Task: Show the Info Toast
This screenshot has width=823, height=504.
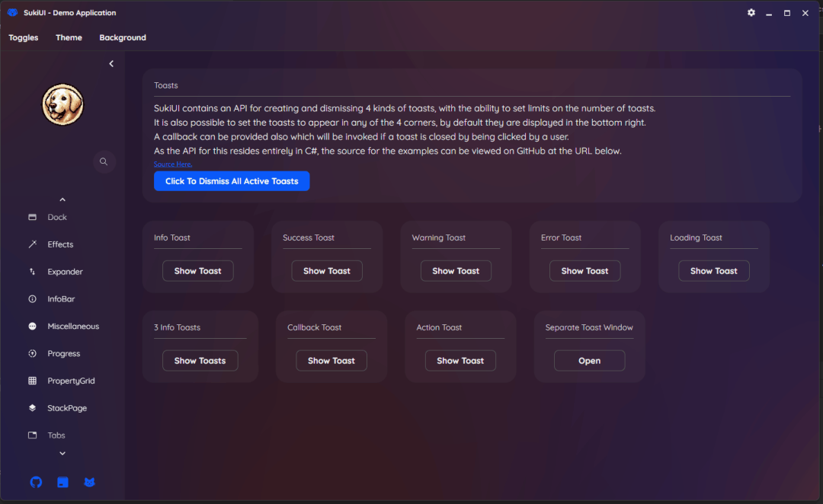Action: (198, 270)
